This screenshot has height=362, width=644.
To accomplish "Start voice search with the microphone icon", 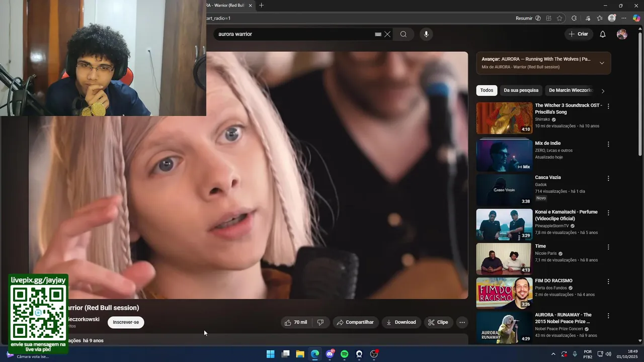I will tap(426, 34).
